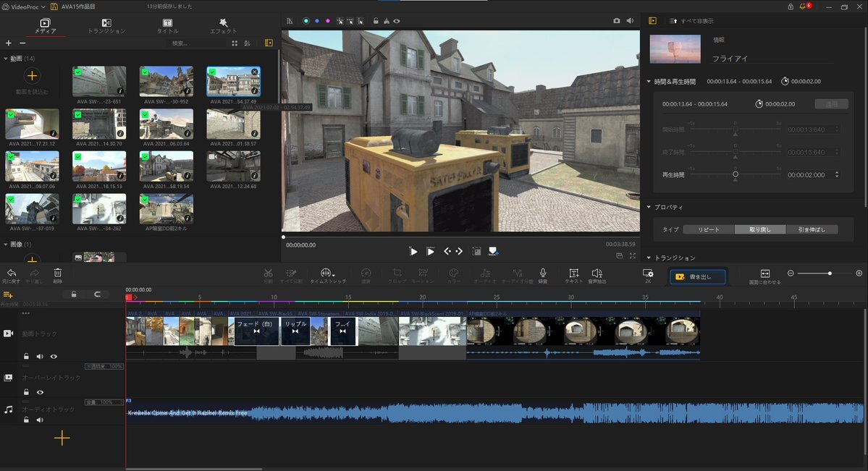Remove media with minus icon in library toolbar
The height and width of the screenshot is (471, 868).
(x=22, y=43)
